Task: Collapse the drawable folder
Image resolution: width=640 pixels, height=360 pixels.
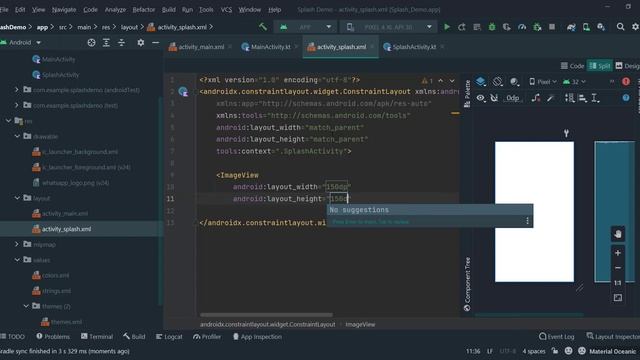Action: (x=17, y=136)
